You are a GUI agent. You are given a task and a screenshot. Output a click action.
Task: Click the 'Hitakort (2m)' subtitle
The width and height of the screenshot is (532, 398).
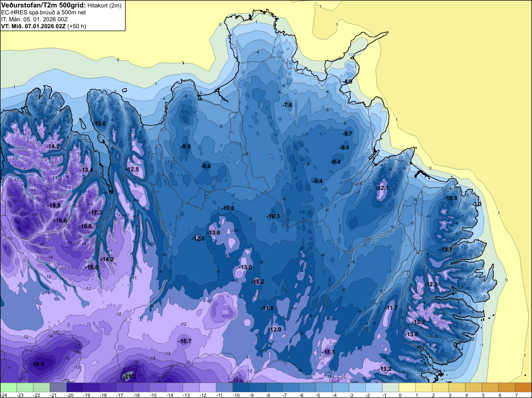click(104, 5)
